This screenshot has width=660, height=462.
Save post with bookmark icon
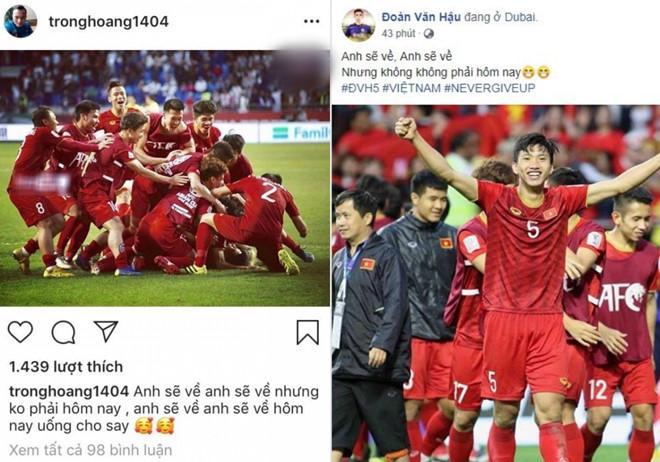tap(308, 332)
